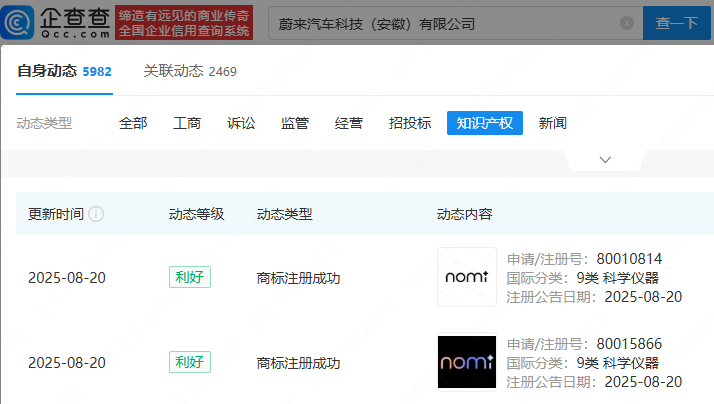Click the 动态等级 column header
This screenshot has height=404, width=714.
tap(196, 214)
